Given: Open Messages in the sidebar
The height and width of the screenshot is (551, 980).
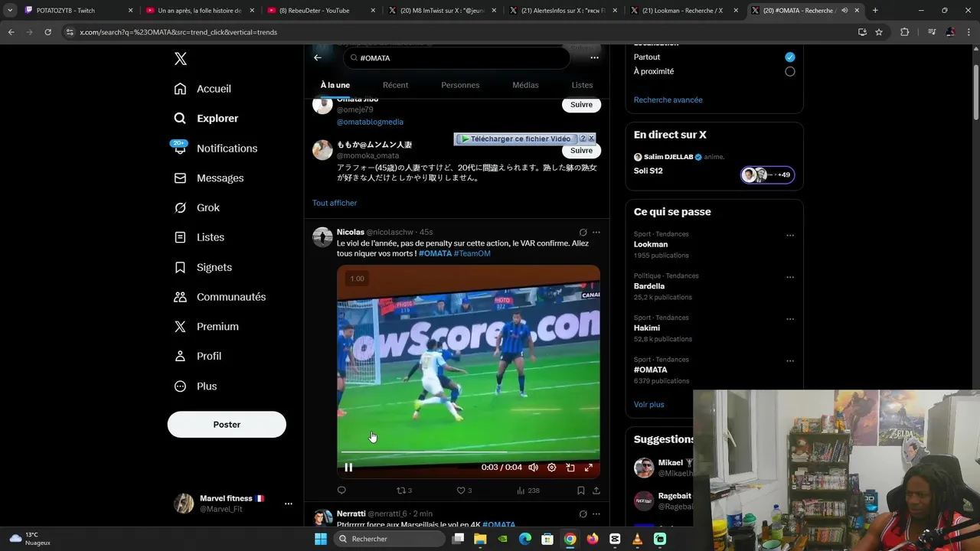Looking at the screenshot, I should (x=209, y=178).
